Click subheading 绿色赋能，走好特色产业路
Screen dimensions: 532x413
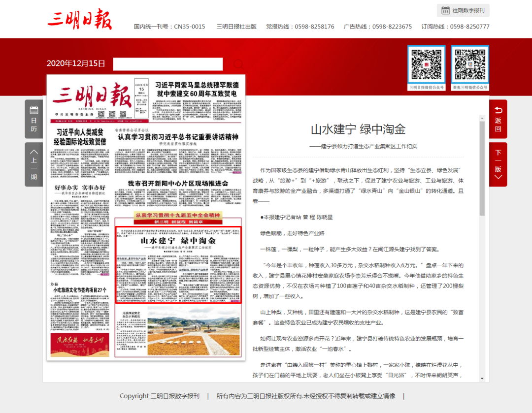(293, 233)
